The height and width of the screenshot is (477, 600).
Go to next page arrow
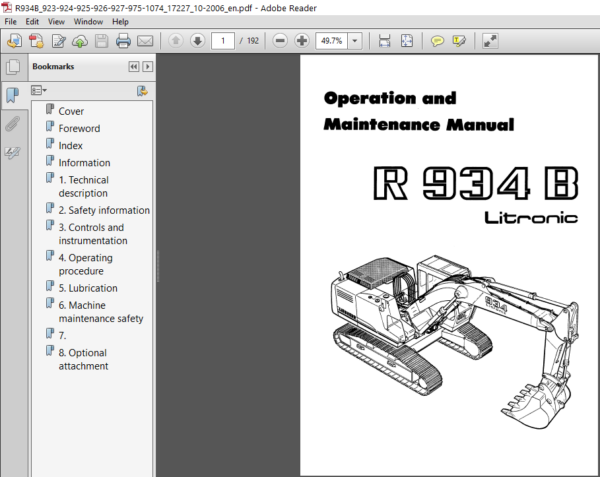pyautogui.click(x=197, y=41)
